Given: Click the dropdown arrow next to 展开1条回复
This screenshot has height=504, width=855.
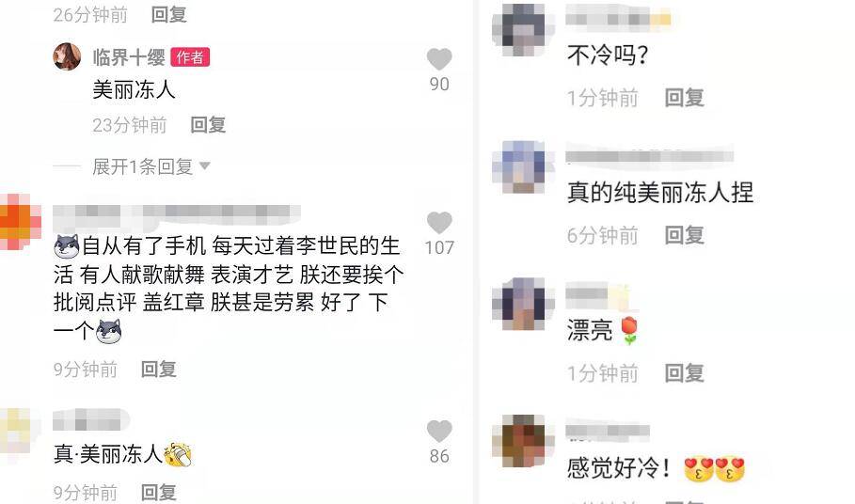Looking at the screenshot, I should (204, 165).
